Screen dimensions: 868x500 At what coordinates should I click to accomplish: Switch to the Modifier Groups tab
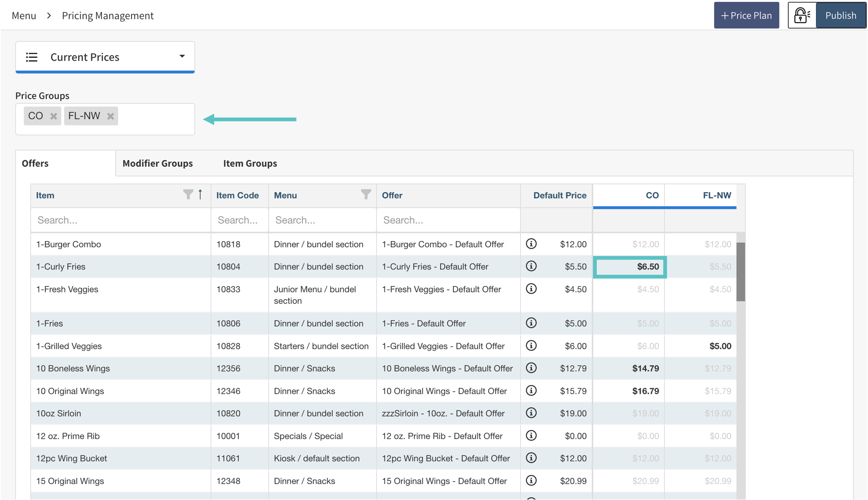pyautogui.click(x=158, y=163)
